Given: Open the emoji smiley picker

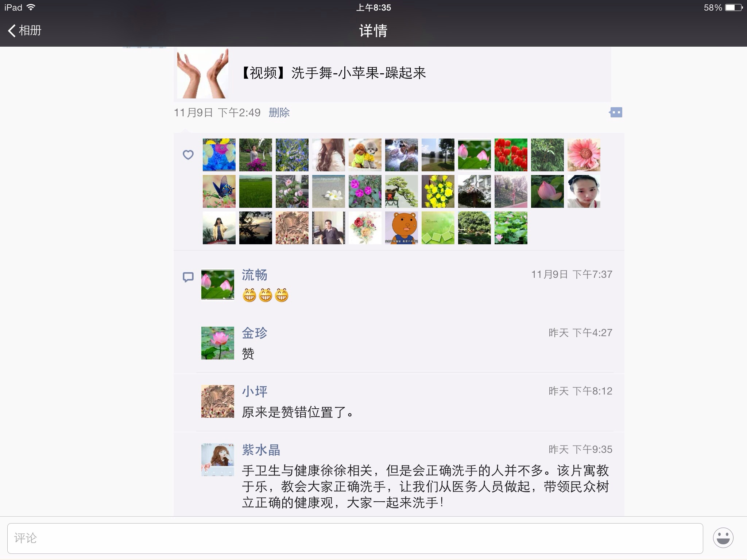Looking at the screenshot, I should (x=723, y=538).
